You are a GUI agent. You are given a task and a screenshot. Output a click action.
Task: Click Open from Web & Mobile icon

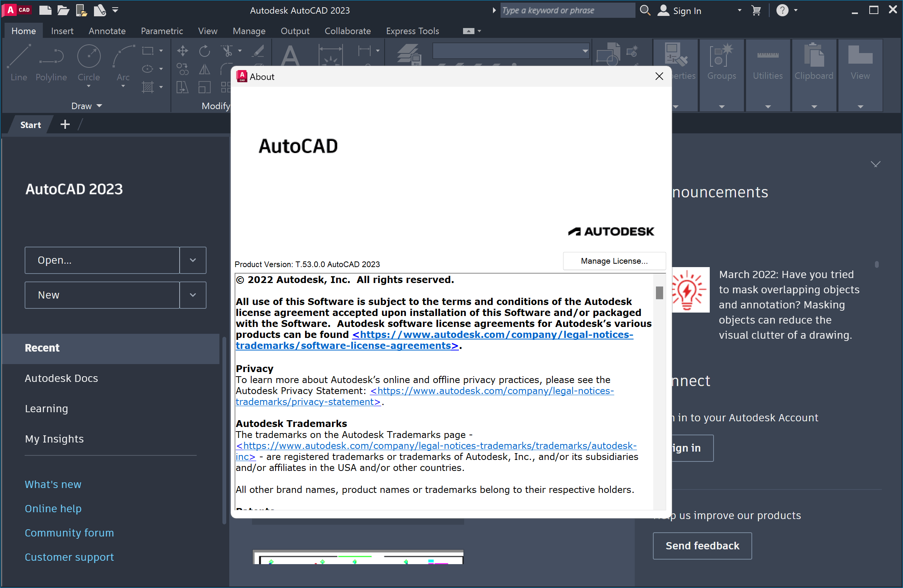tap(81, 10)
